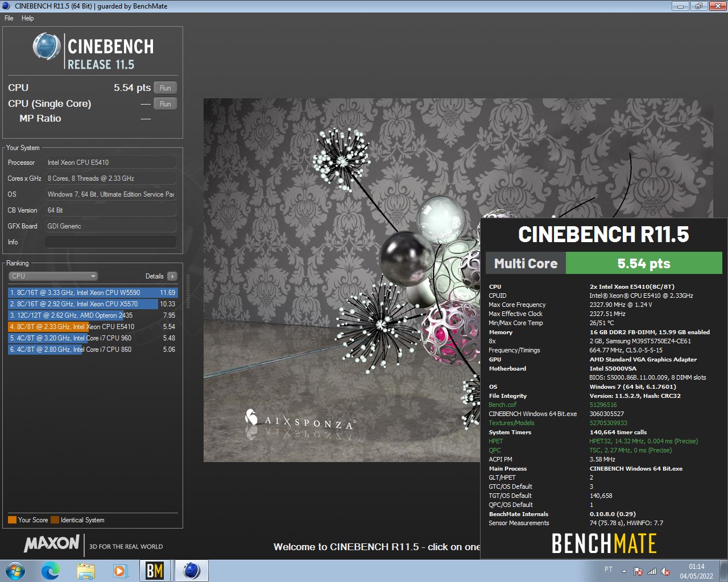The width and height of the screenshot is (728, 582).
Task: Select ranking entry AMD Opteron 2435
Action: 93,315
